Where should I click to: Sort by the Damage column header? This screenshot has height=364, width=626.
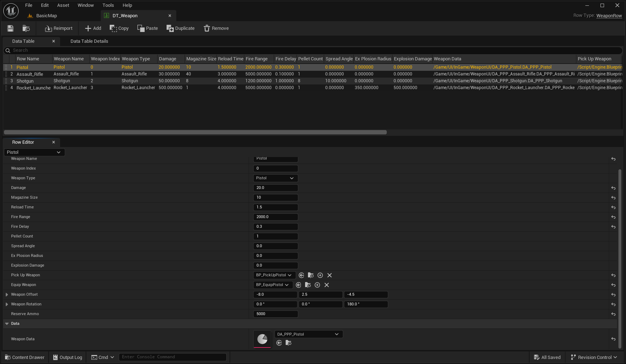click(171, 59)
